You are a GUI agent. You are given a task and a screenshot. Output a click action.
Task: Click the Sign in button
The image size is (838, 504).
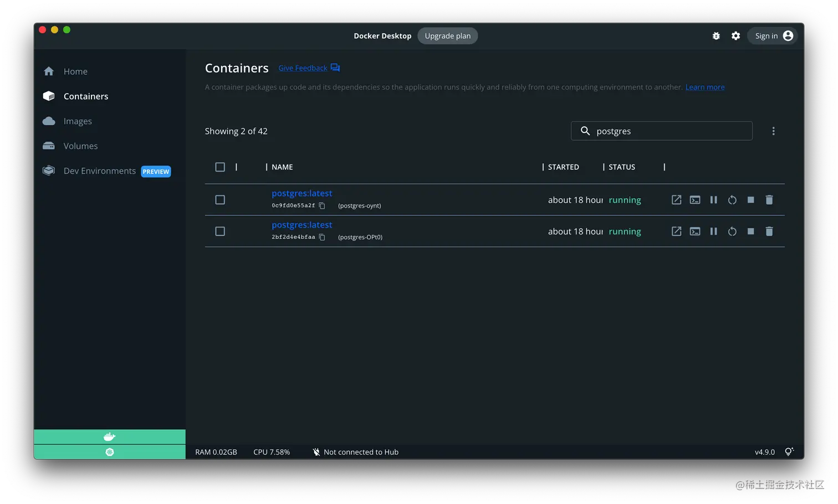pyautogui.click(x=773, y=36)
